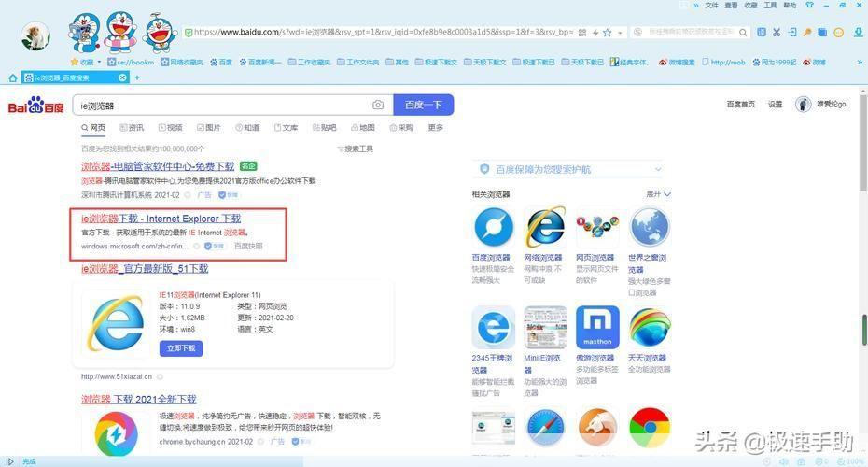Click the 网络浏览器 IE icon
The image size is (868, 467).
pos(545,228)
